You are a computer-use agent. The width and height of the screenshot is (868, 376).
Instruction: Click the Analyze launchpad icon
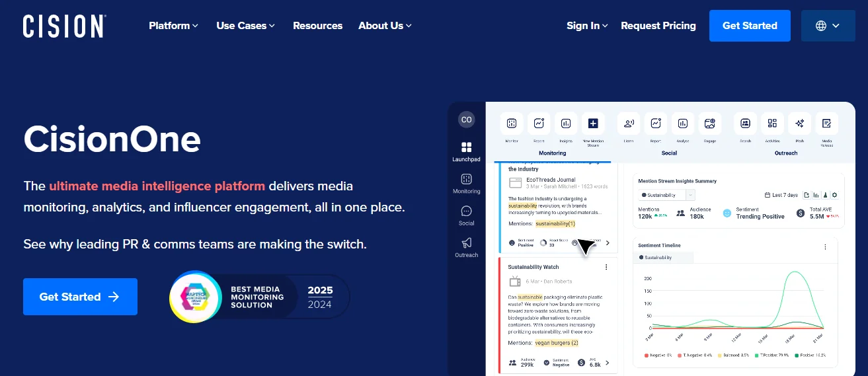point(683,124)
